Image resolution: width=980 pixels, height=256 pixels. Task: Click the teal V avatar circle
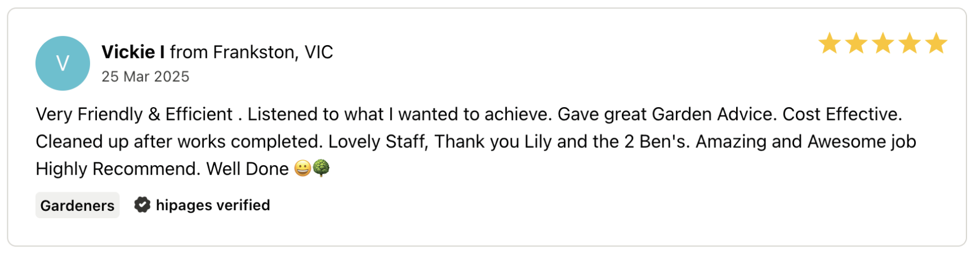coord(63,63)
